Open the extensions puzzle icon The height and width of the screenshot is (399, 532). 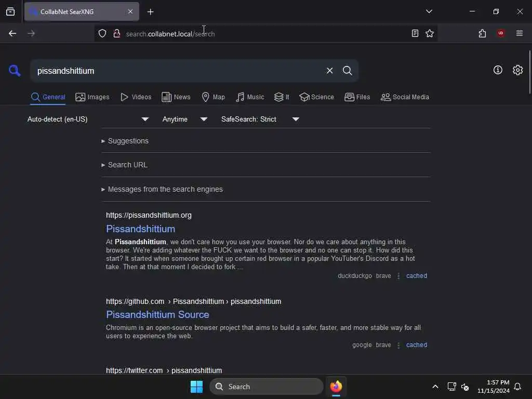(x=482, y=33)
